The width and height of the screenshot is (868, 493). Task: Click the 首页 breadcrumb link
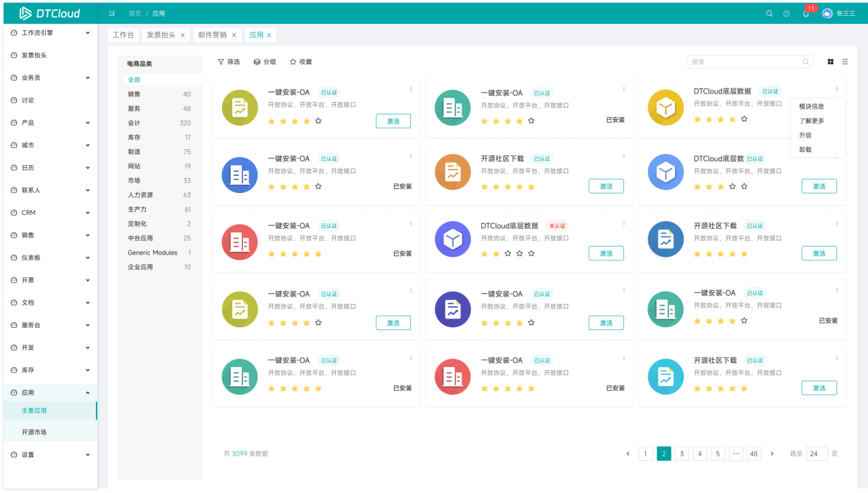pos(135,14)
